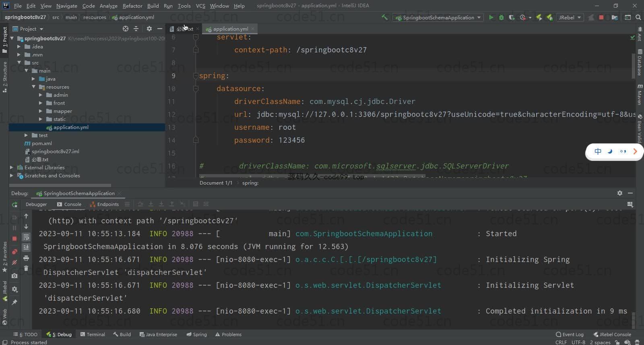
Task: Stop the debug session using the red square
Action: pyautogui.click(x=14, y=238)
